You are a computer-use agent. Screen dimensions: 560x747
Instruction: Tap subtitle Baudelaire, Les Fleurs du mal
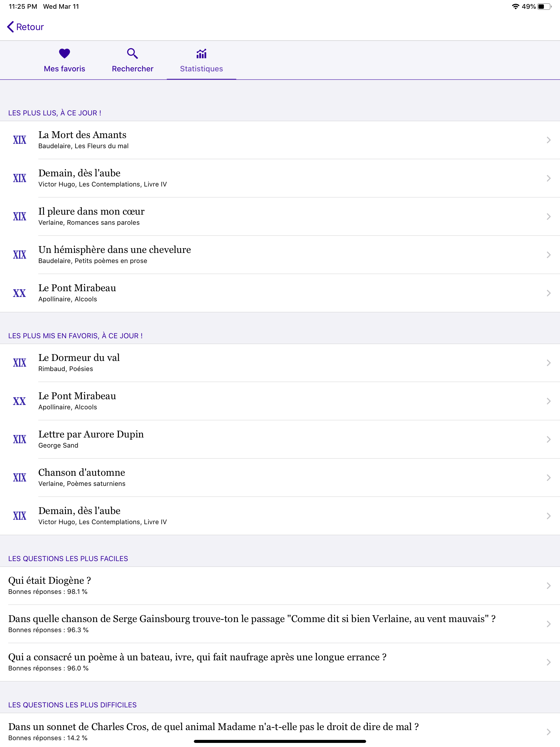coord(83,146)
